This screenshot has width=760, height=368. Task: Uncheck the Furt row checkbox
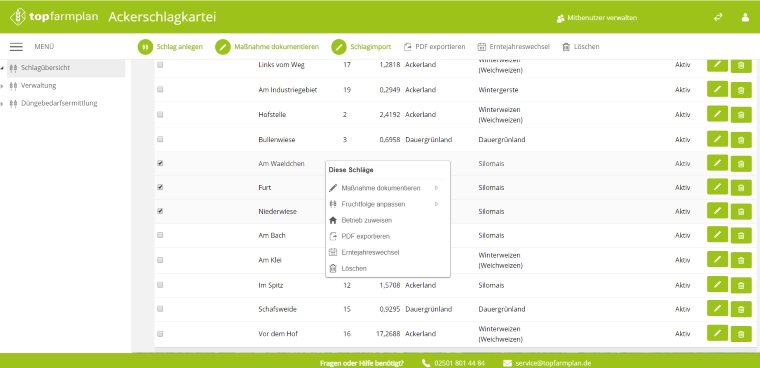160,187
